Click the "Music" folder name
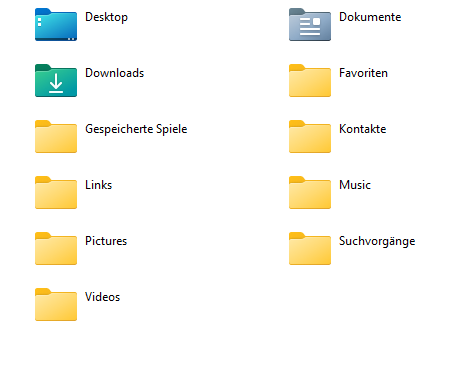The width and height of the screenshot is (449, 378). (x=355, y=185)
